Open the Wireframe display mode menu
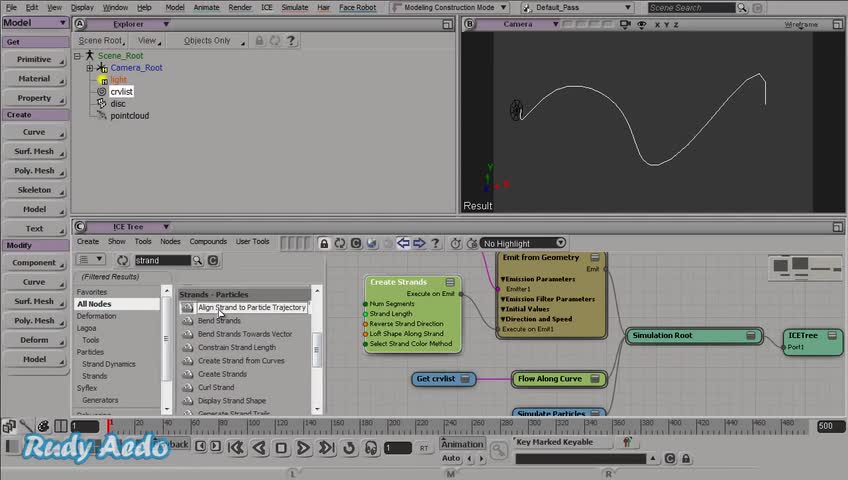Screen dimensions: 848x480 (801, 25)
